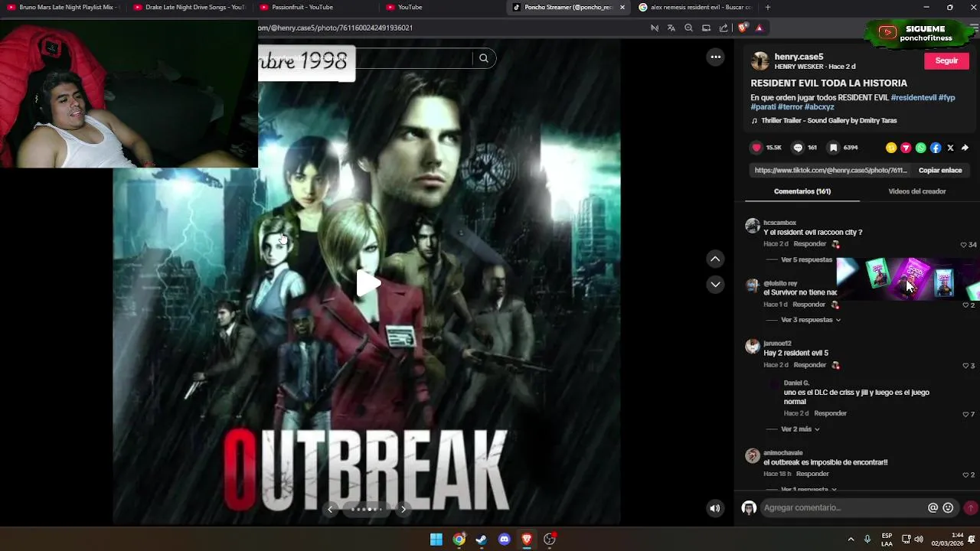Expand Ver 5 respuestas replies

point(806,260)
